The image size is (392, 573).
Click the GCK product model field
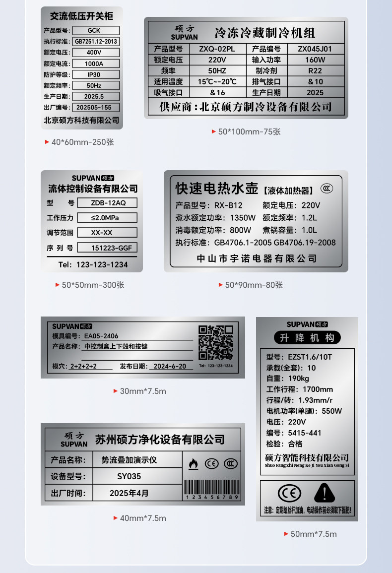pyautogui.click(x=96, y=30)
